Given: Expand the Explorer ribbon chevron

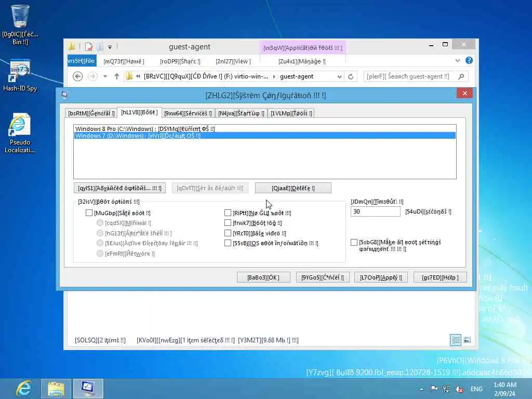Looking at the screenshot, I should (x=457, y=61).
